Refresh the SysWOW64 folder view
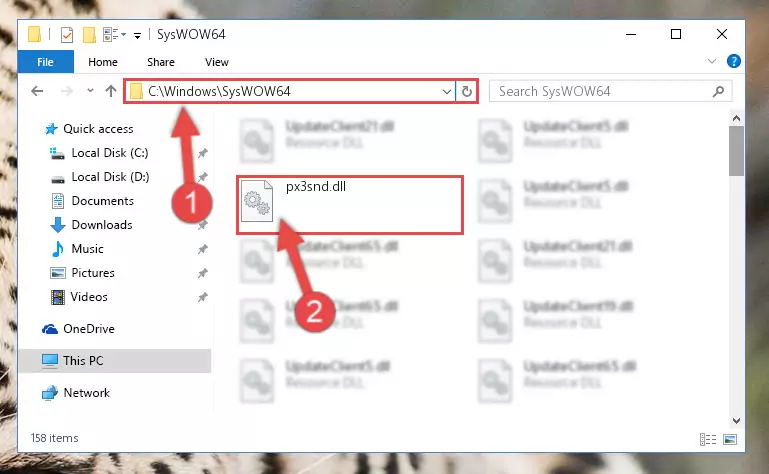Image resolution: width=769 pixels, height=474 pixels. (467, 91)
